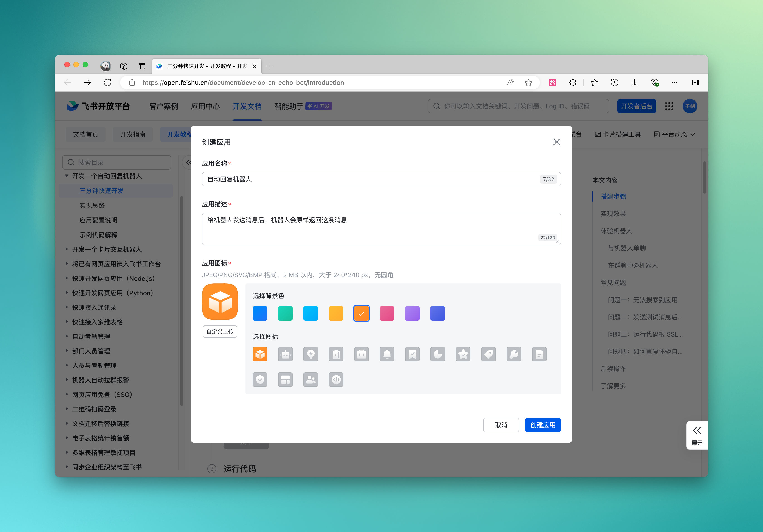The height and width of the screenshot is (532, 763).
Task: Select the robot app icon
Action: pyautogui.click(x=285, y=354)
